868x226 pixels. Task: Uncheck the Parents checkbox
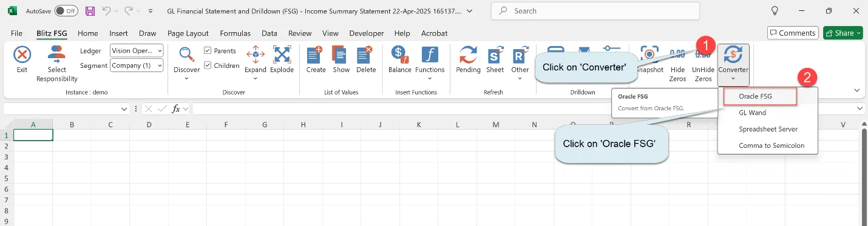pos(208,51)
